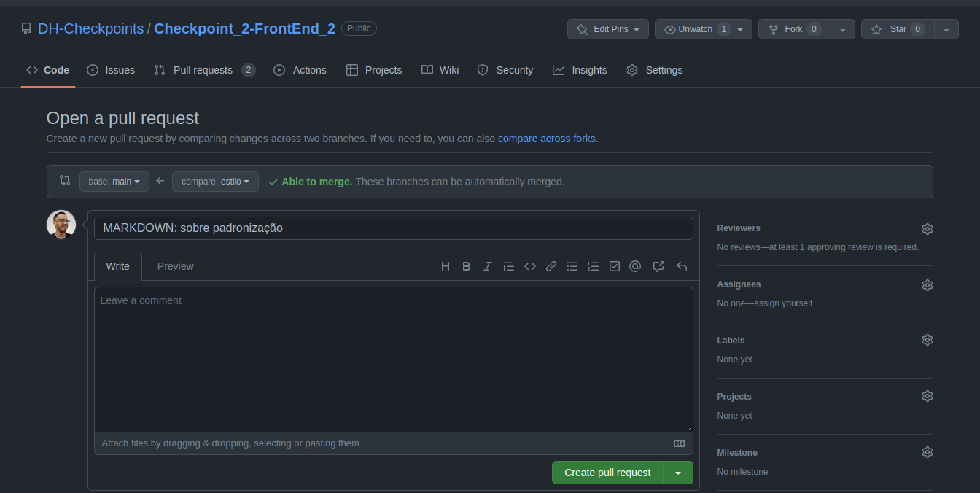
Task: Open the Code tab
Action: tap(48, 70)
